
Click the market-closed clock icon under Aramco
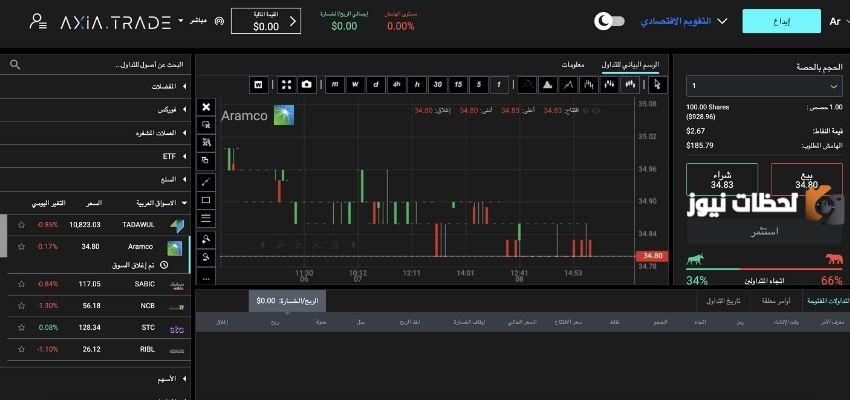[165, 266]
